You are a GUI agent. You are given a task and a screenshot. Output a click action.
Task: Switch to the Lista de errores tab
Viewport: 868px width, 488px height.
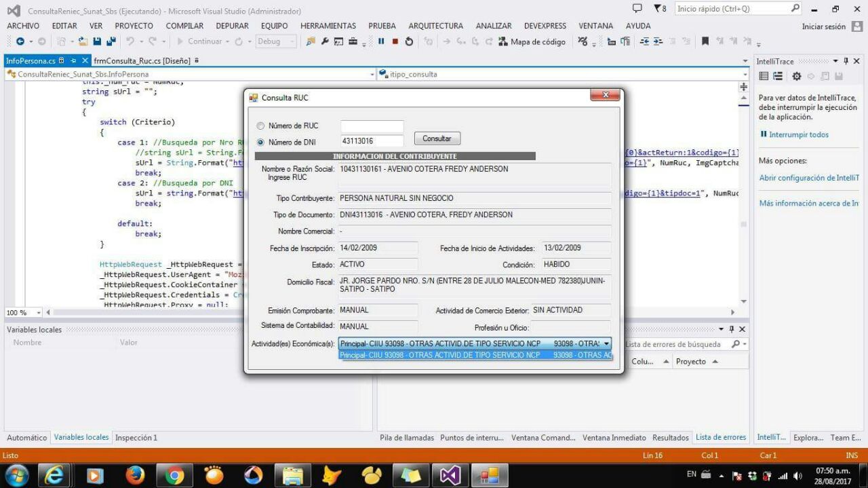coord(721,438)
